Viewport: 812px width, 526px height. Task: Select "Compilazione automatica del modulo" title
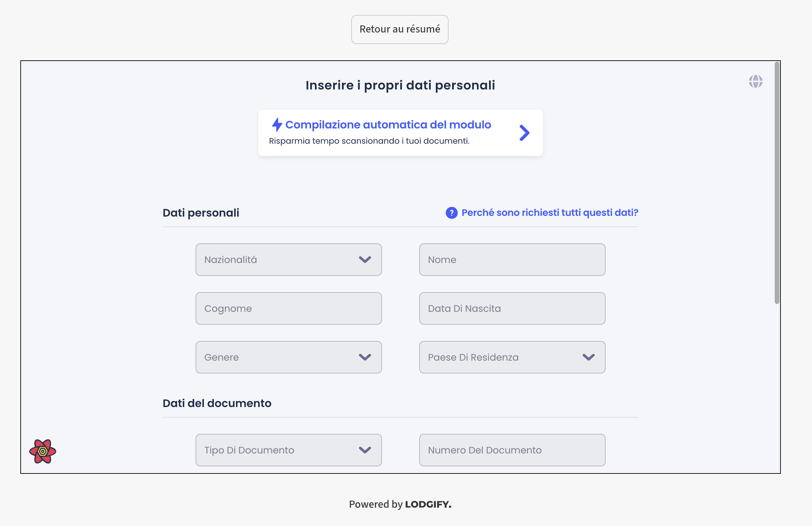(x=388, y=125)
